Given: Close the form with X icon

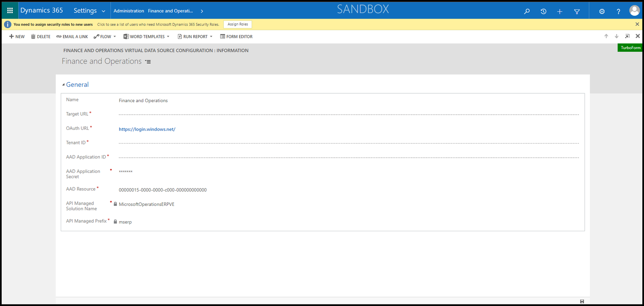Looking at the screenshot, I should 638,36.
